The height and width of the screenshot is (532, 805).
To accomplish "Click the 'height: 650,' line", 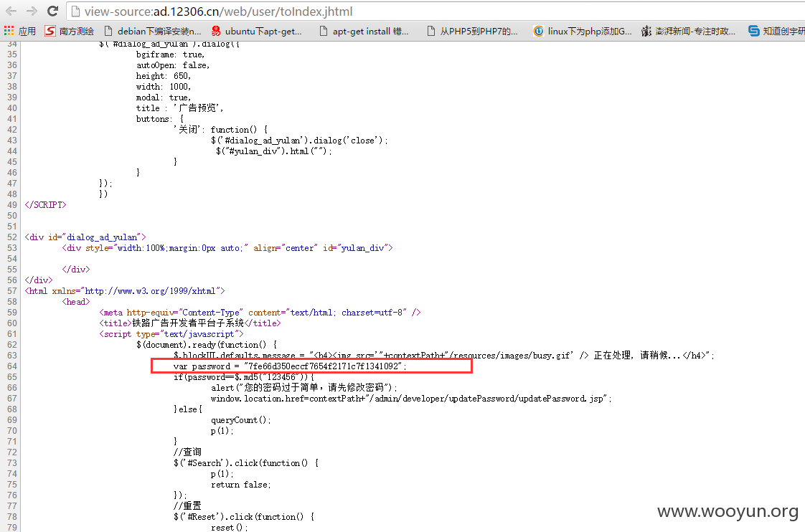I will (164, 76).
